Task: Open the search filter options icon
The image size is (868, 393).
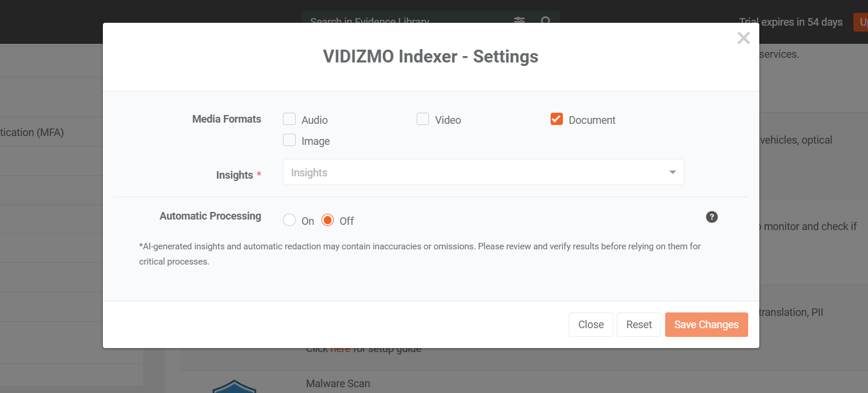Action: pos(519,20)
